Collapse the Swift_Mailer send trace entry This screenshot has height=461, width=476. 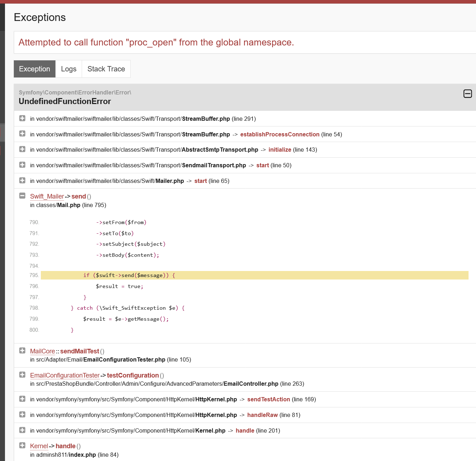coord(22,196)
